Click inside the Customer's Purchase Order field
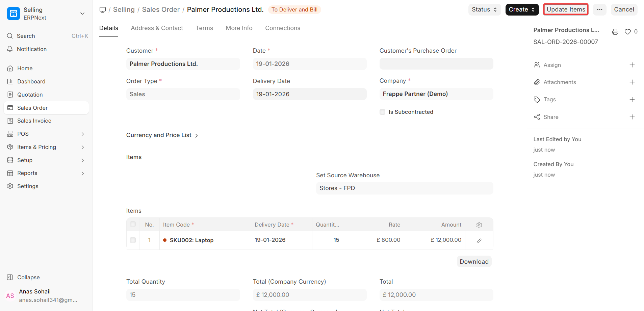This screenshot has height=311, width=644. [x=436, y=63]
